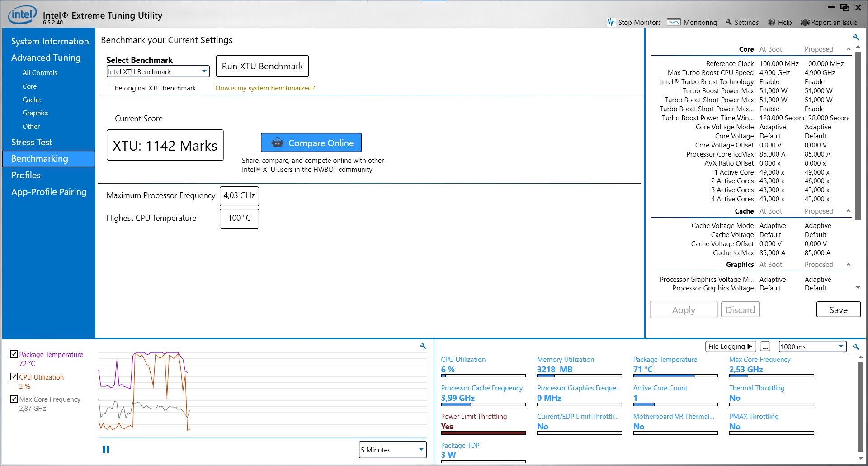Screen dimensions: 868x466
Task: Click the Stop Monitors waveform icon
Action: [x=611, y=22]
